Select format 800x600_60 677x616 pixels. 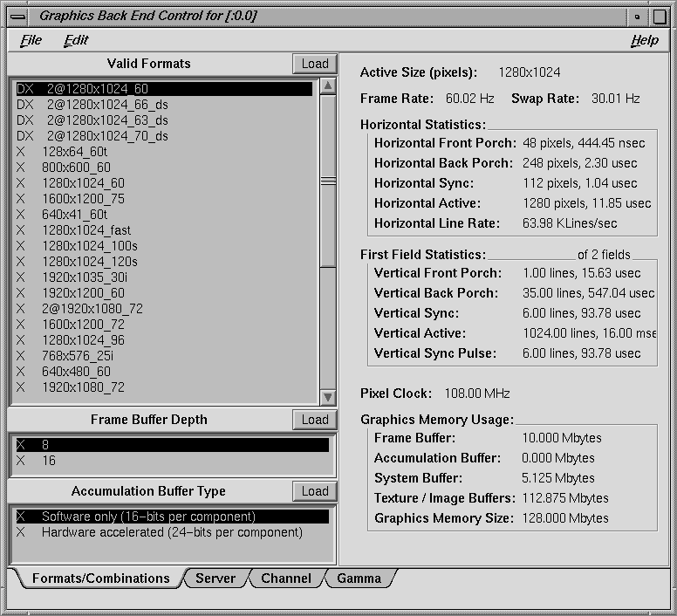(164, 167)
